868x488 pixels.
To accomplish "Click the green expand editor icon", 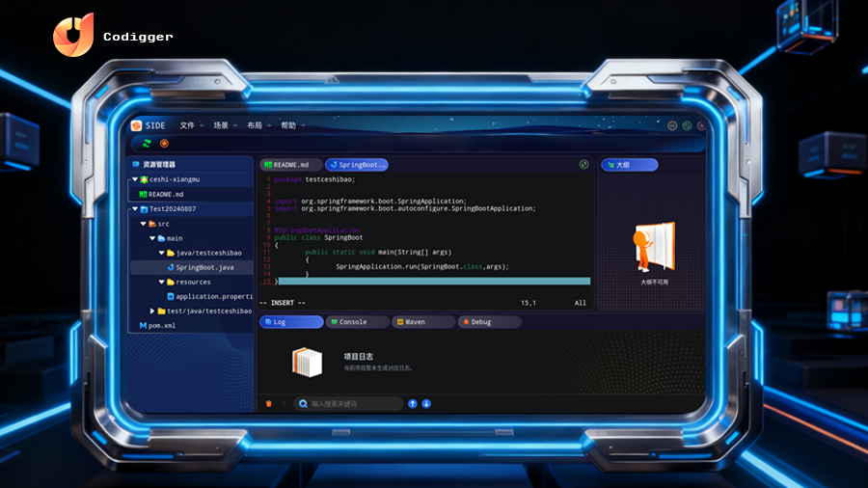I will point(584,164).
